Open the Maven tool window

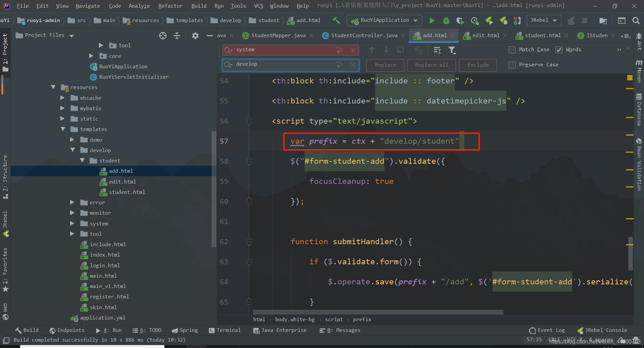(639, 71)
